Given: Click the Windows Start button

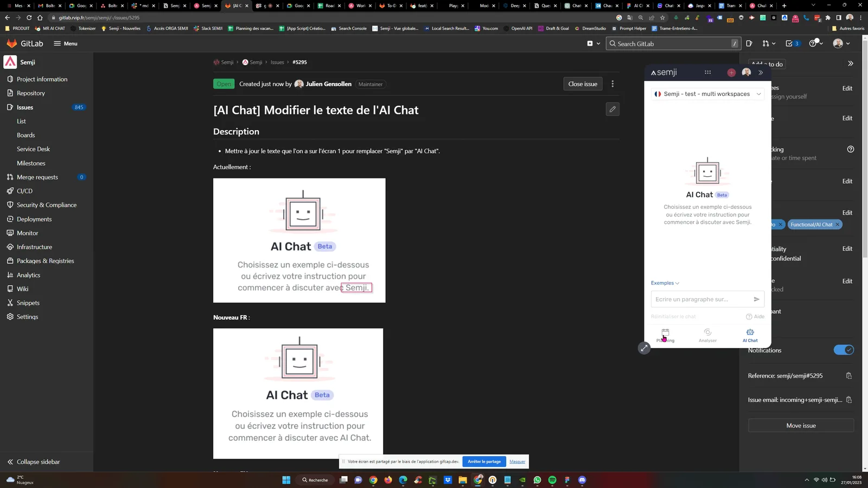Looking at the screenshot, I should click(x=286, y=480).
